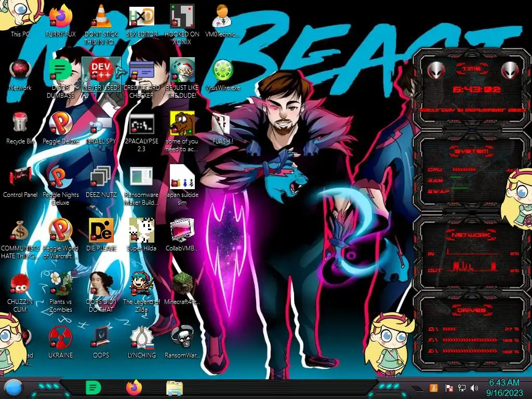
Task: Click the orange tray icon
Action: (434, 388)
